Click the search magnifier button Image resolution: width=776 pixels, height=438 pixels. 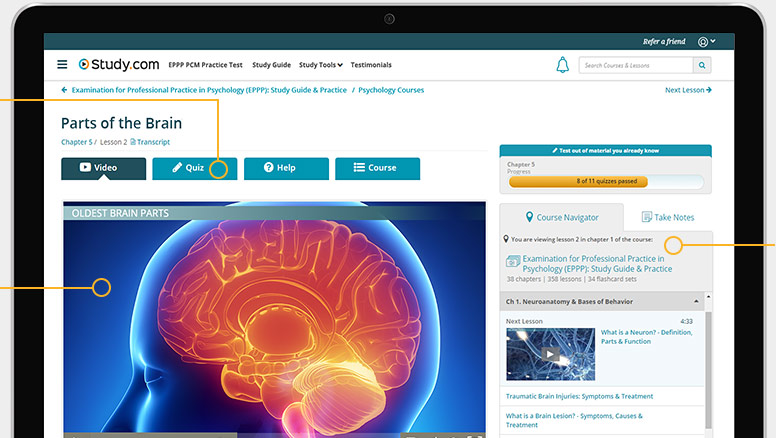click(703, 65)
